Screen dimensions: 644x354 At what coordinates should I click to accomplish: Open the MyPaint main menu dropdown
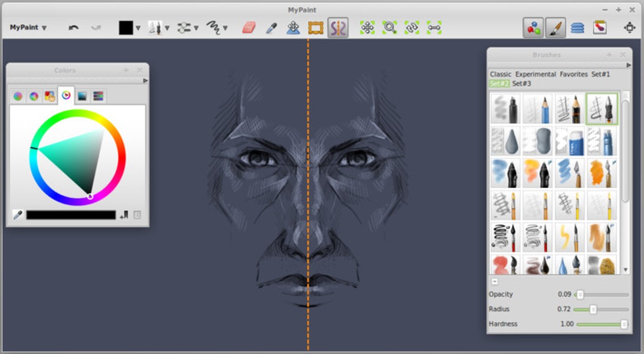(x=28, y=28)
